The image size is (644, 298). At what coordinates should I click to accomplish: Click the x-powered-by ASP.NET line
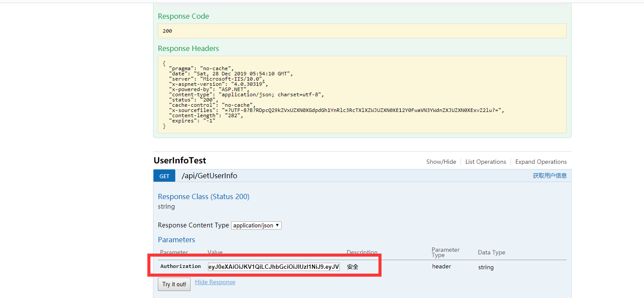point(209,89)
